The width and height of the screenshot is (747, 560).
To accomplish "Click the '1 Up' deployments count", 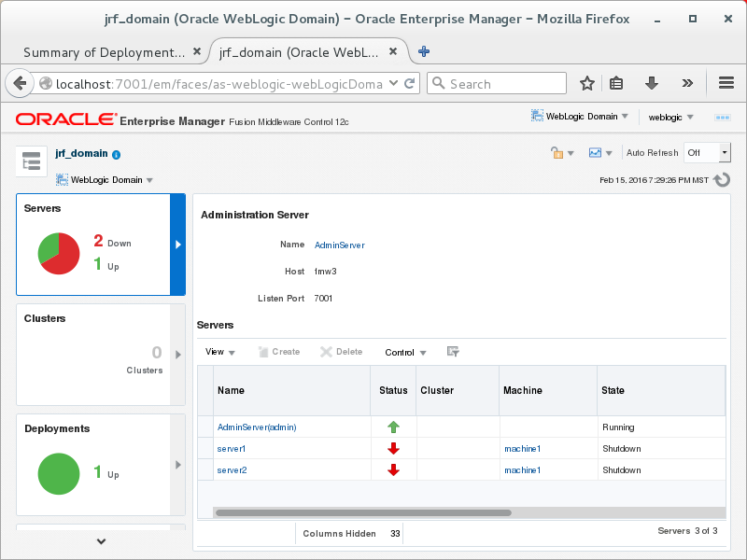I will [106, 473].
